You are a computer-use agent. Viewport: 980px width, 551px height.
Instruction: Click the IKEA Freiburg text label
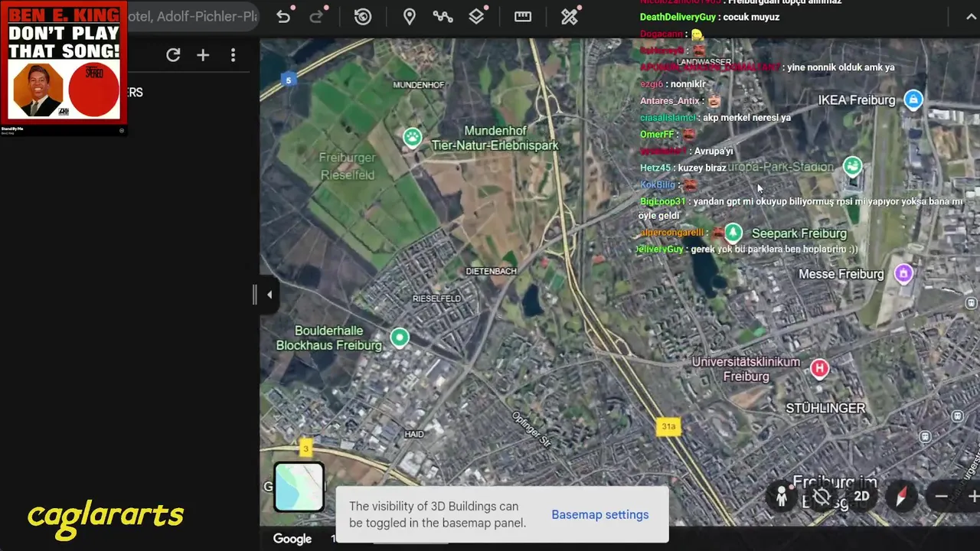pos(857,100)
